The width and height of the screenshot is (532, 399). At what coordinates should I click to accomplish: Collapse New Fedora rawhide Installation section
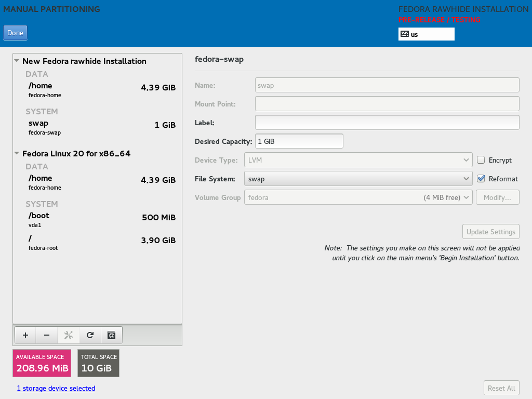[17, 61]
